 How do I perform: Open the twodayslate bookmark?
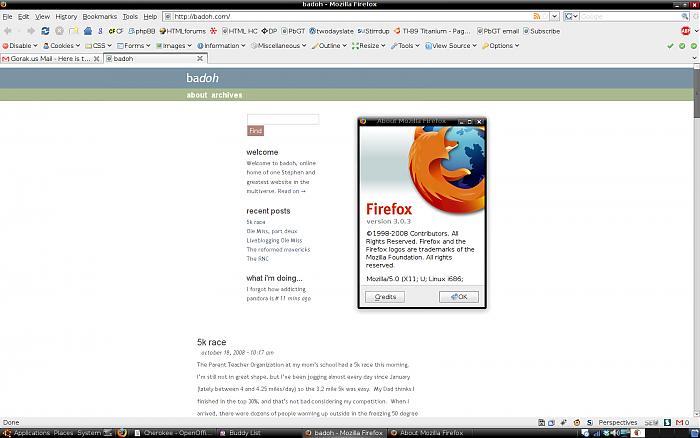pos(331,31)
